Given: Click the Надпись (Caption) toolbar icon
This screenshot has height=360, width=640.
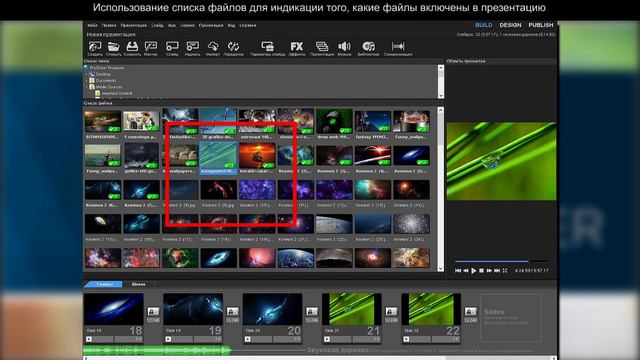Looking at the screenshot, I should (x=192, y=48).
